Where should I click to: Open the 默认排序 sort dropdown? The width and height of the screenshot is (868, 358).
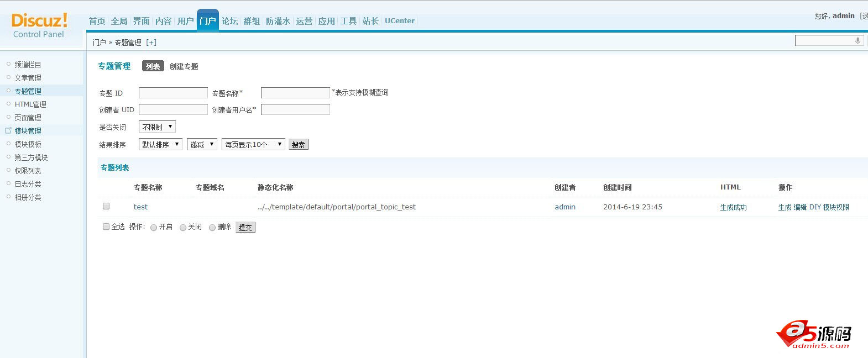click(160, 144)
